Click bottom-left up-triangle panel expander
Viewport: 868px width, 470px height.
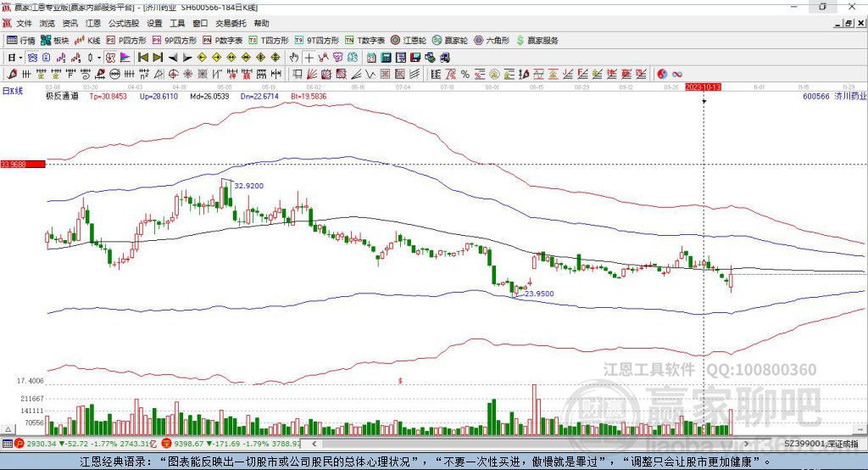click(x=8, y=429)
